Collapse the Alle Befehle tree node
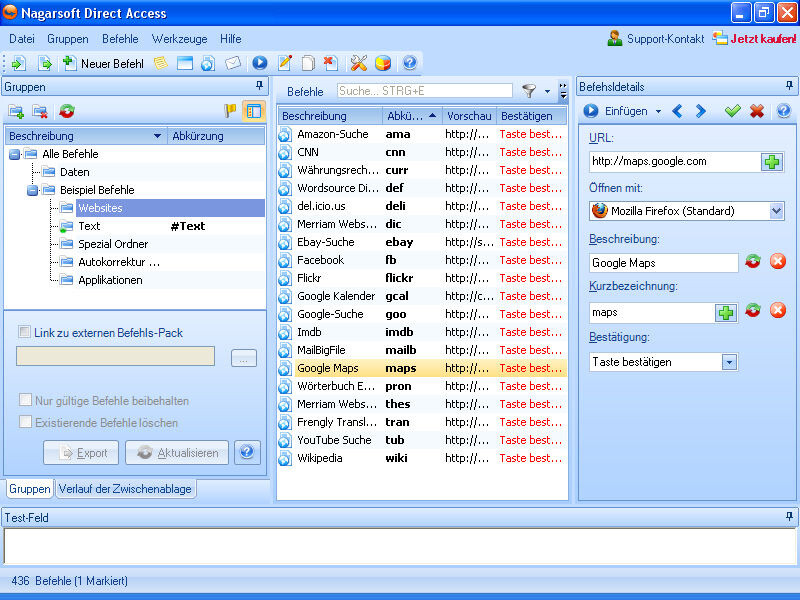Image resolution: width=800 pixels, height=600 pixels. pos(15,154)
